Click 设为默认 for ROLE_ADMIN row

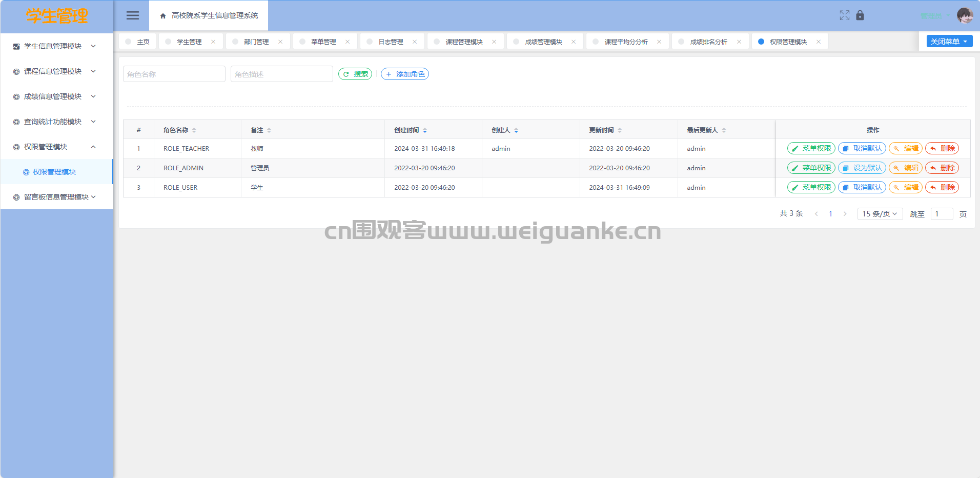862,168
